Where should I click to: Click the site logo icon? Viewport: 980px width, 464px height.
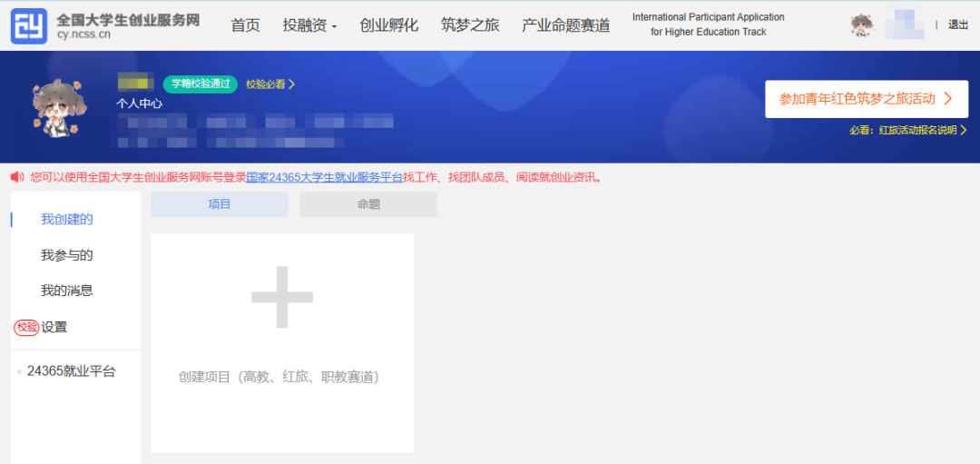[x=28, y=25]
